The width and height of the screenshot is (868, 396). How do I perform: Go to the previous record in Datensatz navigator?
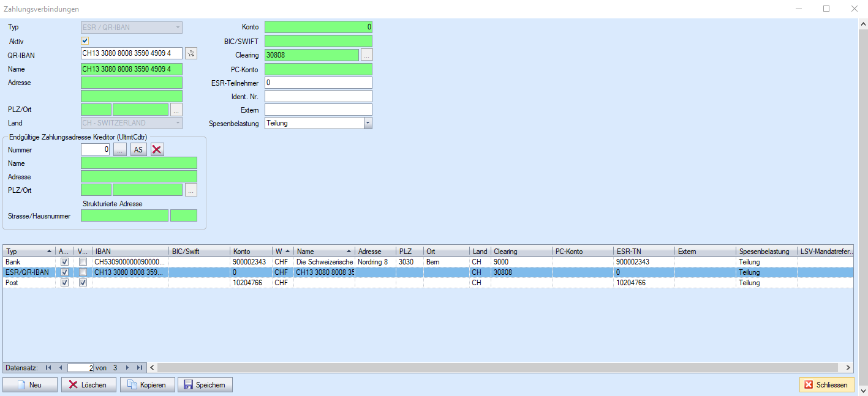point(60,368)
